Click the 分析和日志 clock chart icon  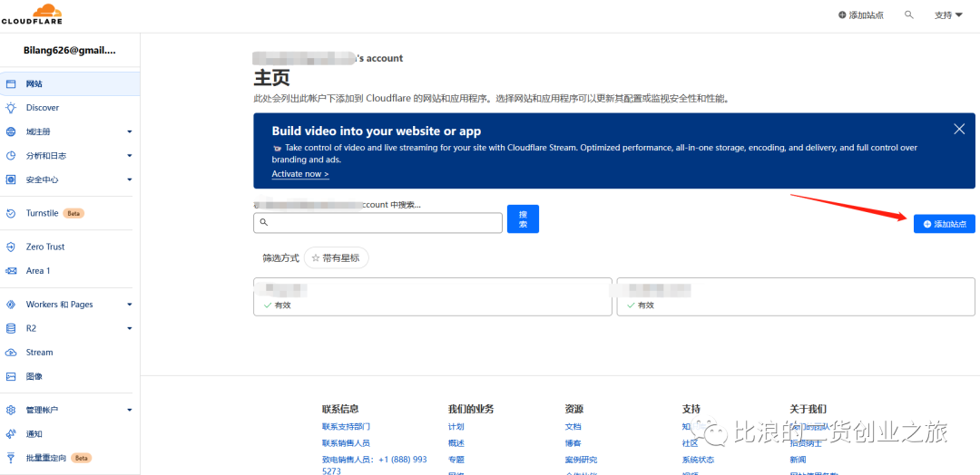coord(11,155)
